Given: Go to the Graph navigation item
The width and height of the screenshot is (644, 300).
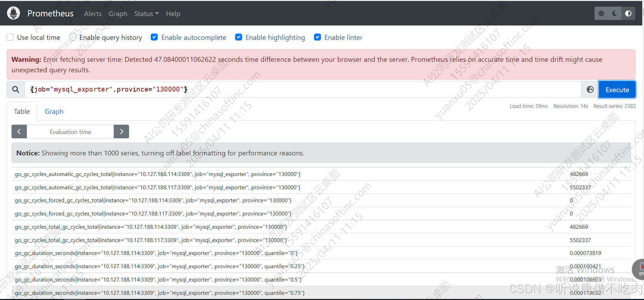Looking at the screenshot, I should pyautogui.click(x=118, y=14).
